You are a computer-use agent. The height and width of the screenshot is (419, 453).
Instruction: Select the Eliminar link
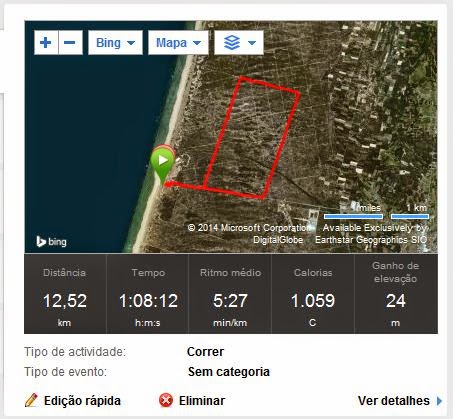click(x=202, y=401)
